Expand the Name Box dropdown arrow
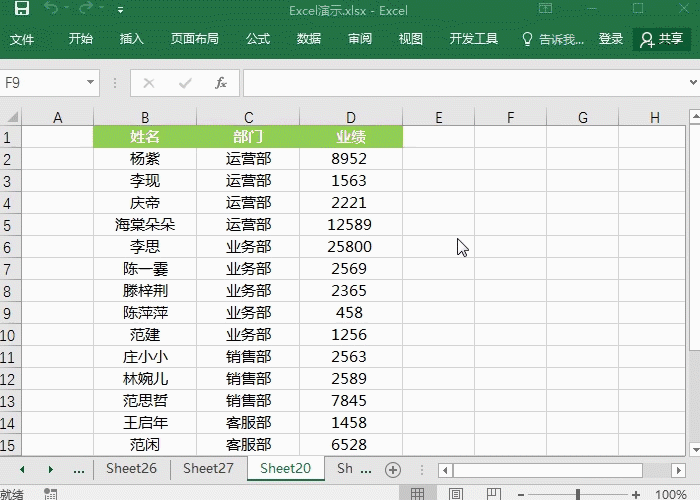Screen dimensions: 700x500 click(x=91, y=83)
